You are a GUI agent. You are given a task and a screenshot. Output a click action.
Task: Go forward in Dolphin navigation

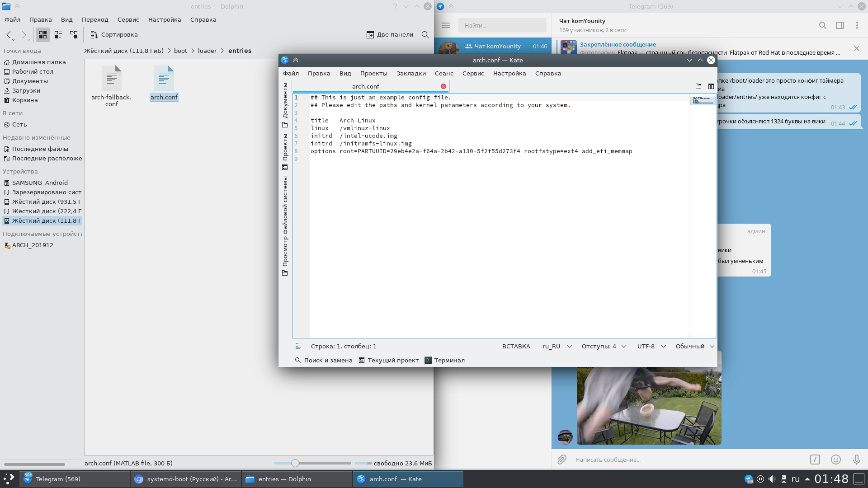pyautogui.click(x=24, y=35)
